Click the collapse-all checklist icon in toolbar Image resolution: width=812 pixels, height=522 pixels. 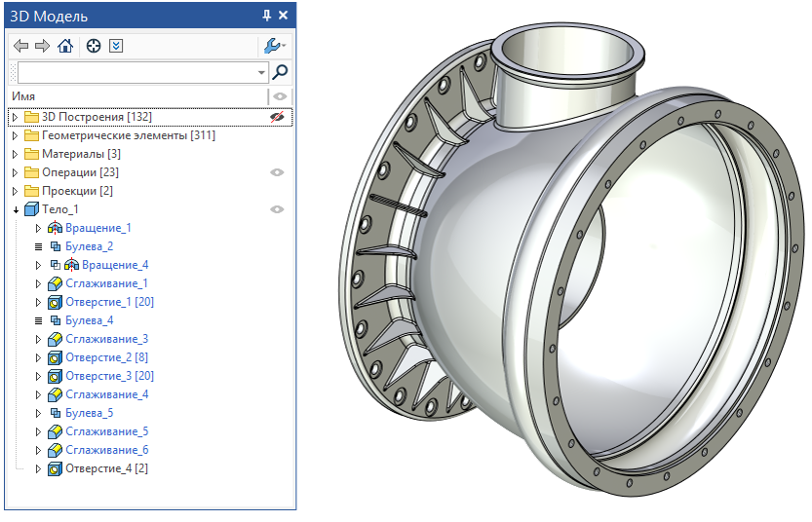pyautogui.click(x=116, y=46)
